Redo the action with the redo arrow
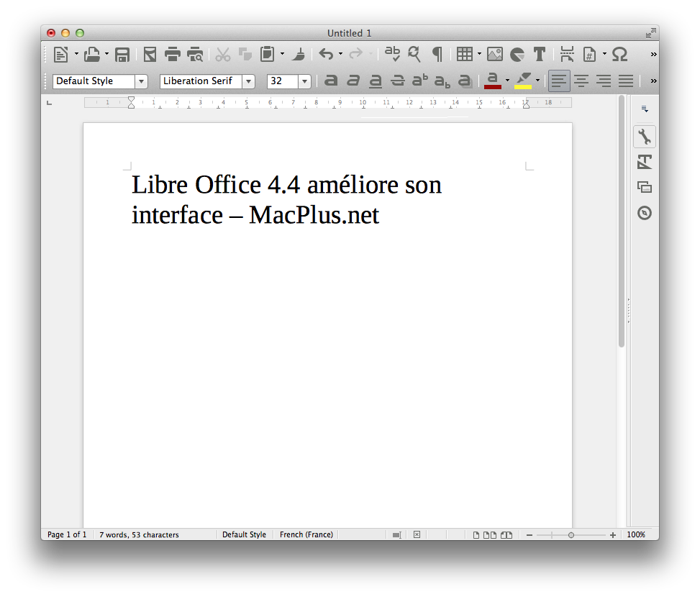The image size is (700, 597). (356, 54)
